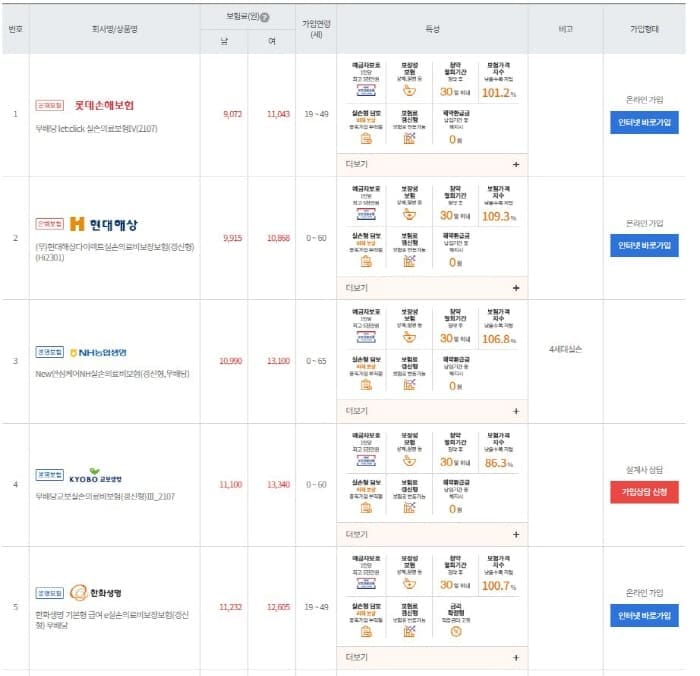700x676 pixels.
Task: Click the 보험료 갱신형 chart icon for 교보생명
Action: coord(409,508)
